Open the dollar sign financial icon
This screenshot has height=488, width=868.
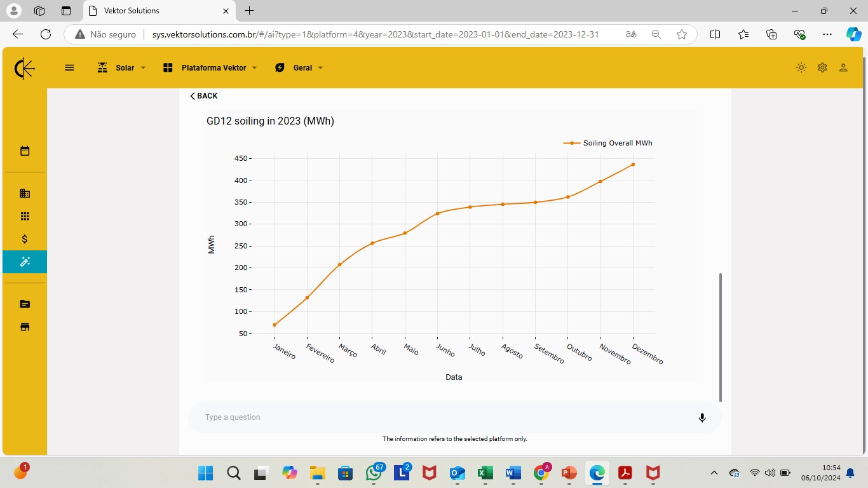click(25, 239)
